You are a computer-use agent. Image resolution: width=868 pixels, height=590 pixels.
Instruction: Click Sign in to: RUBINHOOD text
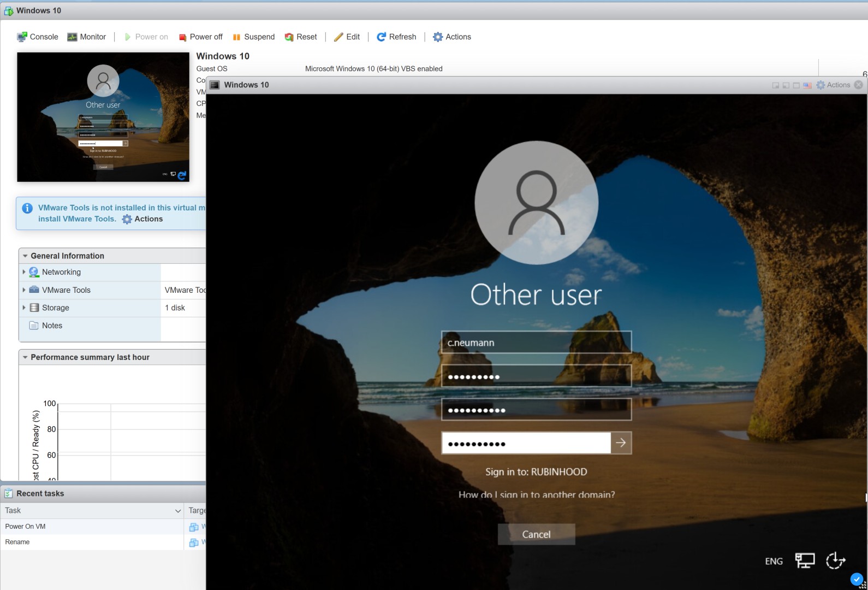coord(536,471)
